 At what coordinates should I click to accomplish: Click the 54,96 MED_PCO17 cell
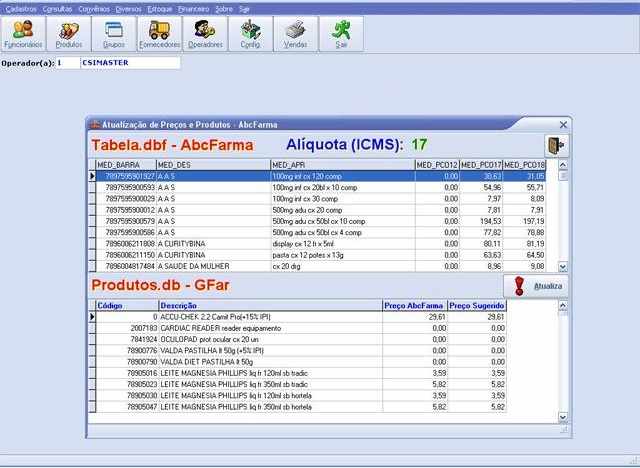coord(481,188)
